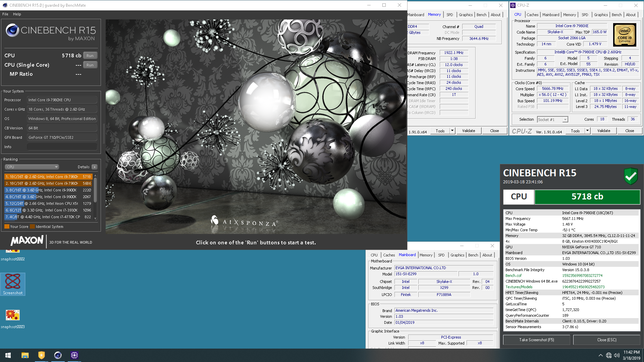644x362 pixels.
Task: Select ranking entry with score 5686
Action: coord(48,183)
